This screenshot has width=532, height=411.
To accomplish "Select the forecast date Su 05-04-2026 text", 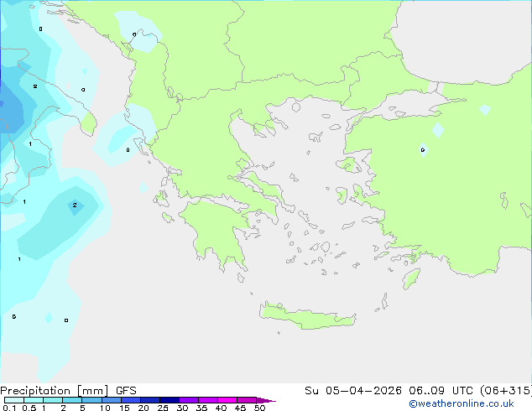I will pos(353,391).
